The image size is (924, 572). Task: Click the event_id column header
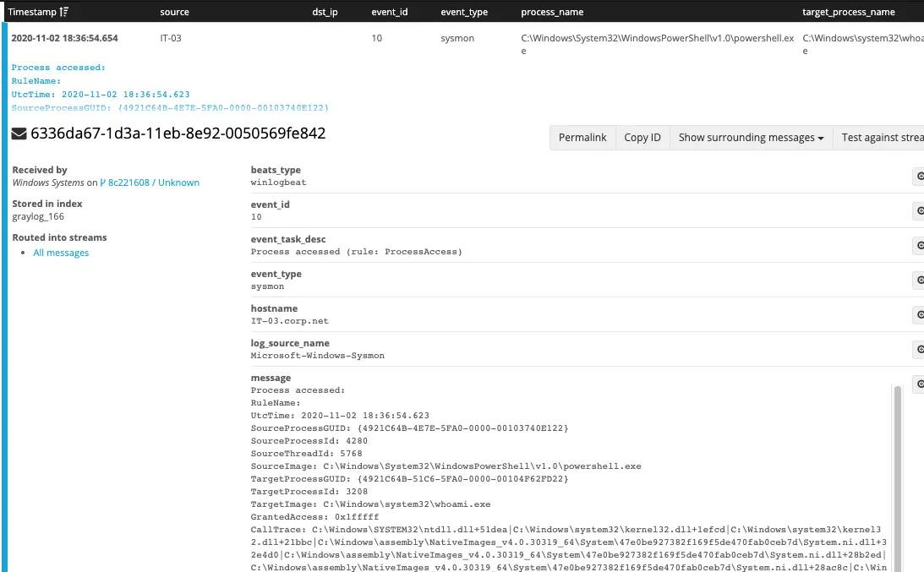389,12
